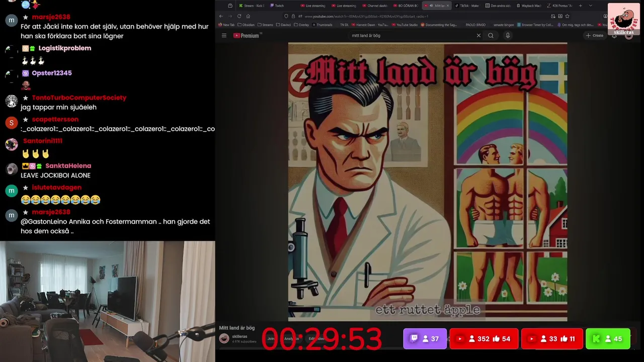Switch to the BO GÖRAN tab

tap(407, 6)
